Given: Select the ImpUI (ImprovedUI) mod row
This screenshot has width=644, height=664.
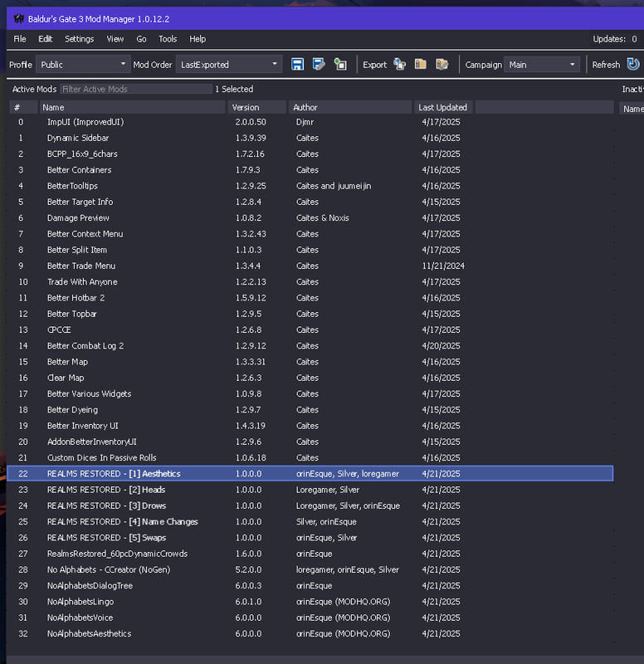Looking at the screenshot, I should (x=310, y=122).
